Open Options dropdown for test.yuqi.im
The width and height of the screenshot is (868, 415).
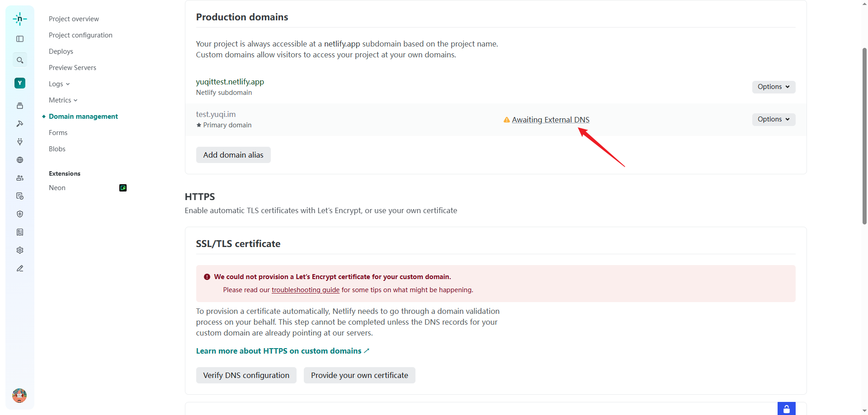click(x=773, y=119)
